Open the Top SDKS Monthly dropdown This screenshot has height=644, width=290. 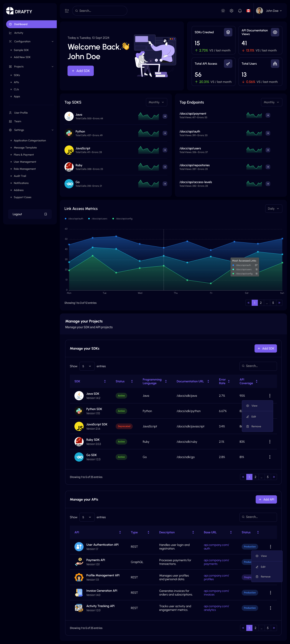(156, 102)
